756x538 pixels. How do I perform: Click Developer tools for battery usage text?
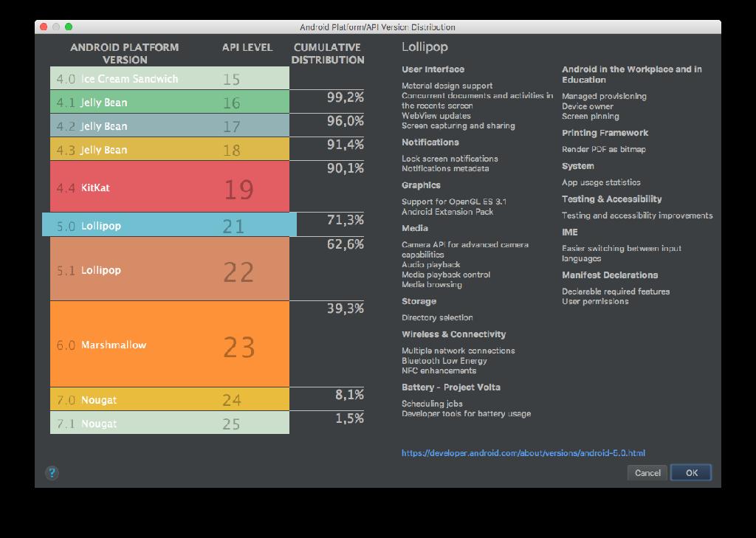coord(467,414)
